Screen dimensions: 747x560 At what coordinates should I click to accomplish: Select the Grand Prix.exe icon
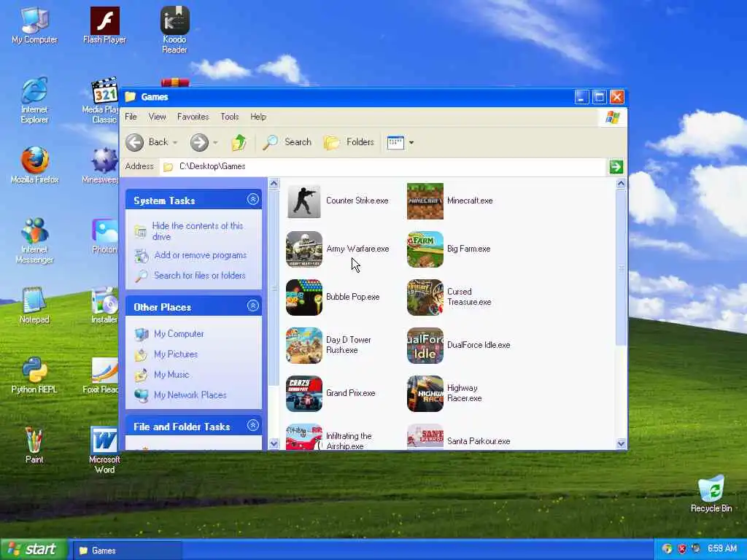(x=304, y=394)
